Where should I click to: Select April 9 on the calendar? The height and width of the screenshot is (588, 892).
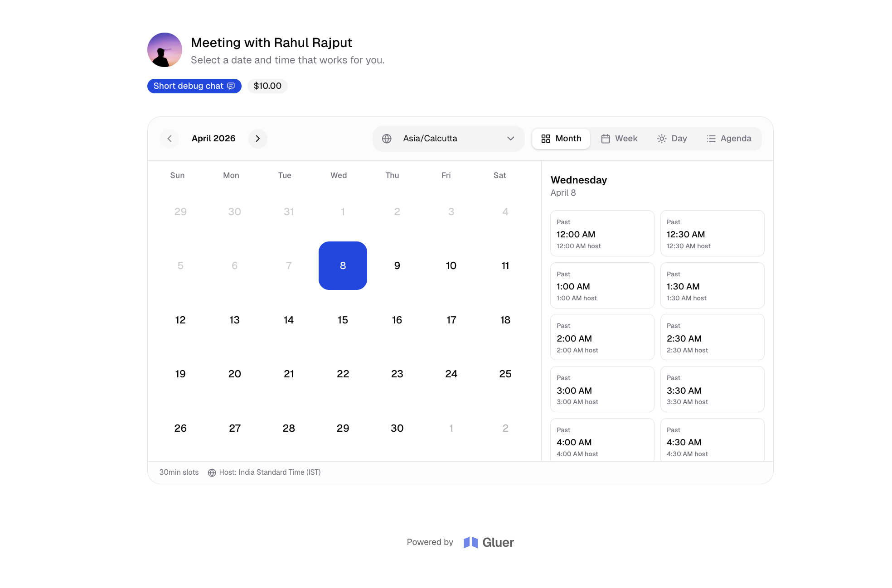pyautogui.click(x=397, y=266)
